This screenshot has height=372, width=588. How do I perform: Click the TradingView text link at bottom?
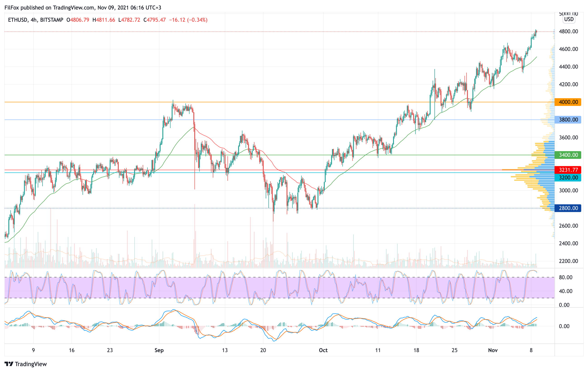31,364
